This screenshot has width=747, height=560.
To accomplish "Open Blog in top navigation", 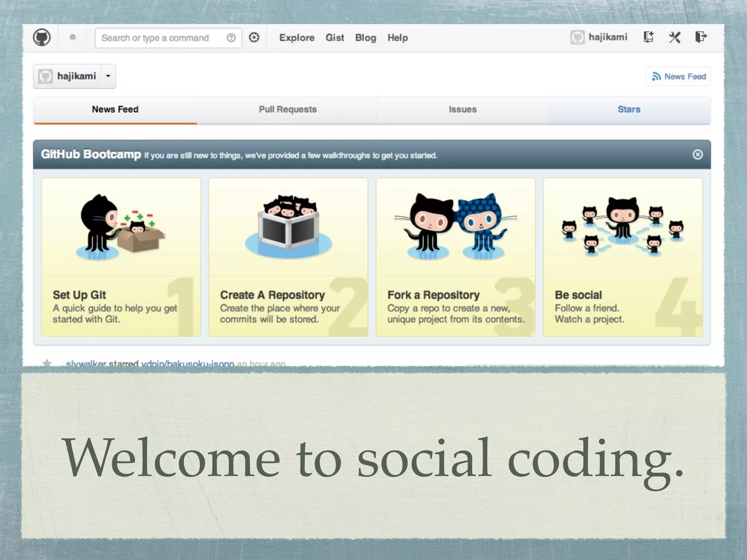I will tap(365, 38).
